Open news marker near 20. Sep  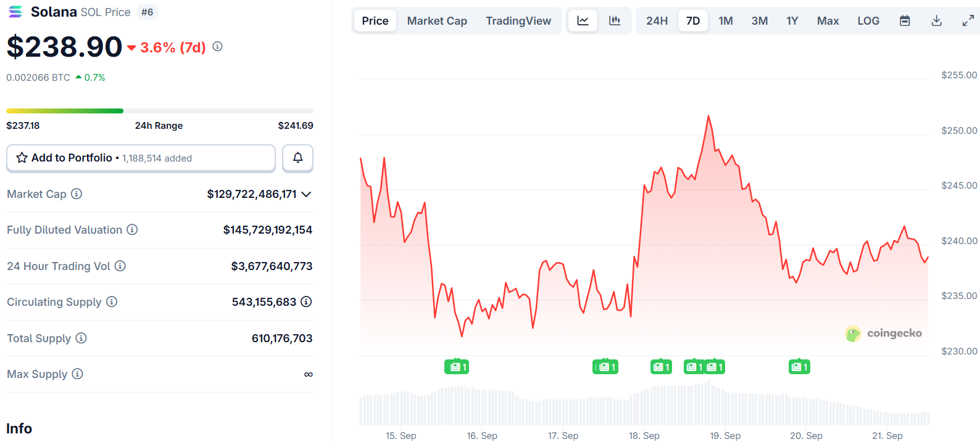coord(799,367)
